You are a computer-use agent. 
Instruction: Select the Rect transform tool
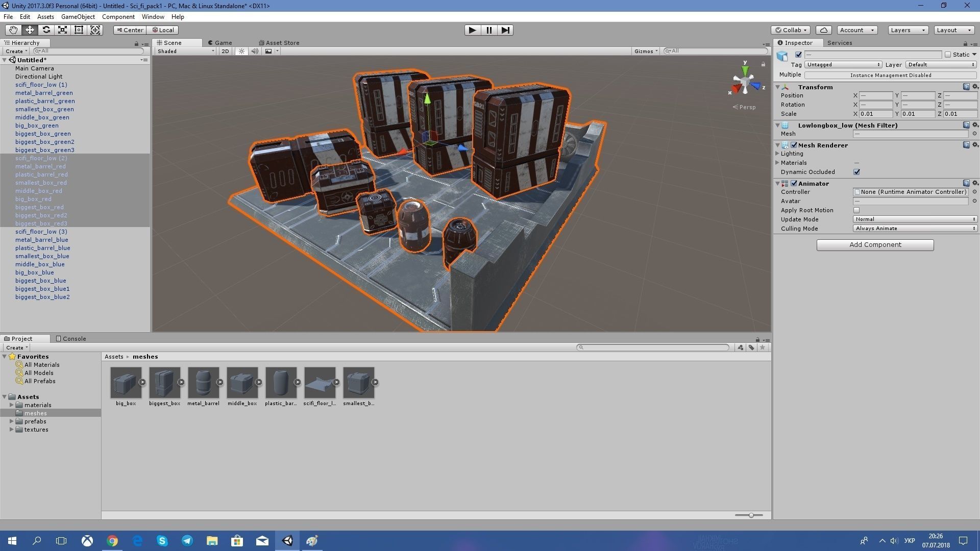coord(79,30)
